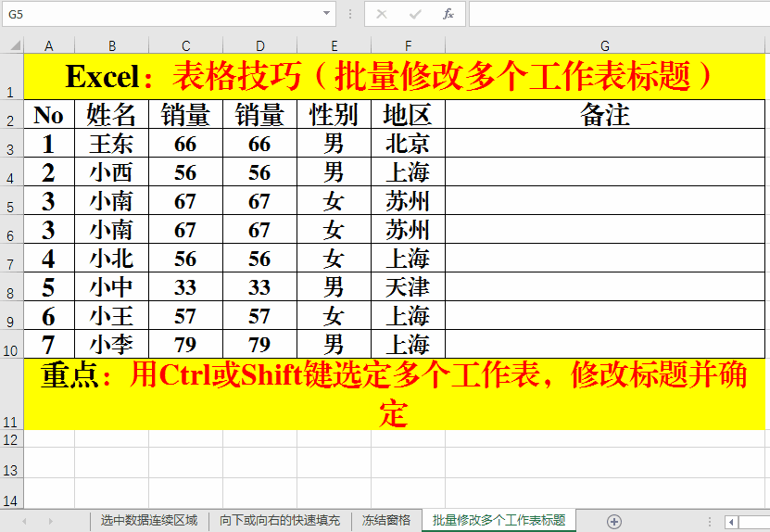770x532 pixels.
Task: Click the cell with name 小王
Action: tap(112, 315)
